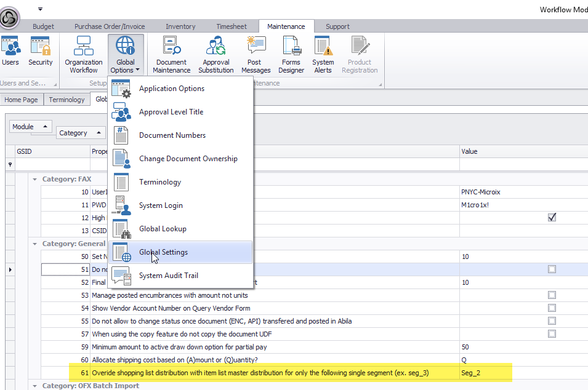Tick checkbox for Manage posted encumbrances
Screen dimensions: 588x390
tap(552, 295)
